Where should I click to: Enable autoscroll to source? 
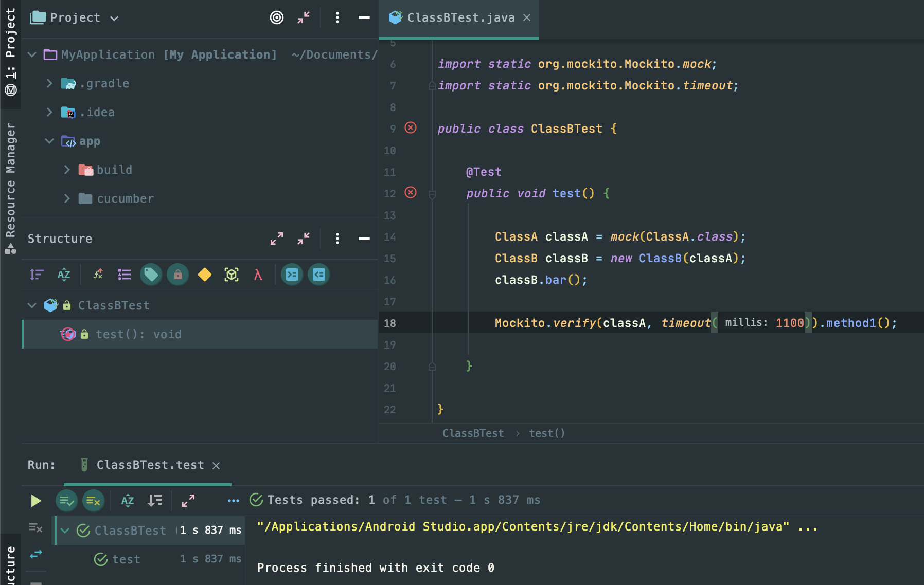point(292,275)
